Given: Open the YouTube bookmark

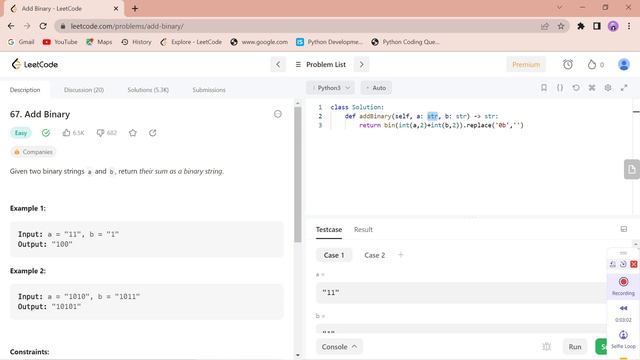Looking at the screenshot, I should click(x=60, y=42).
